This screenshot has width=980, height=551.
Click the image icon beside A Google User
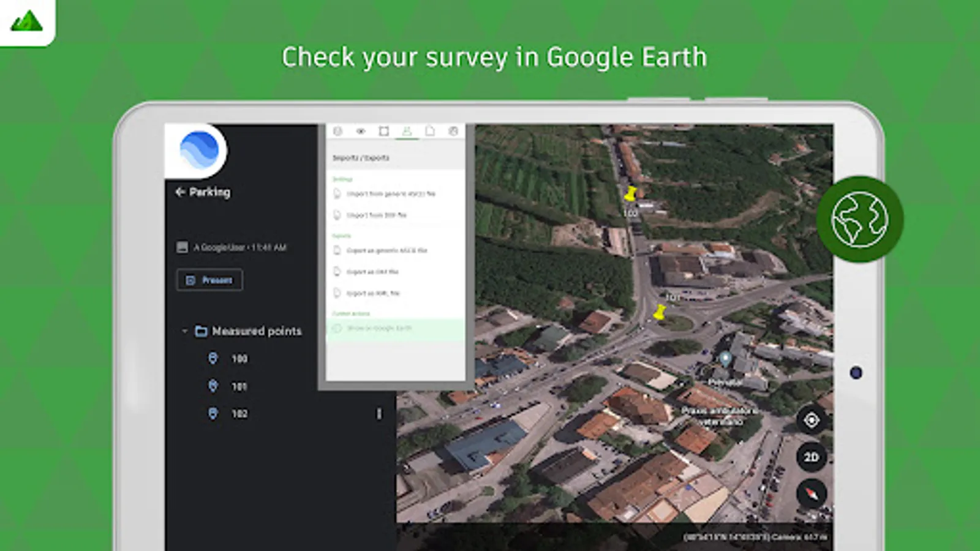[182, 247]
